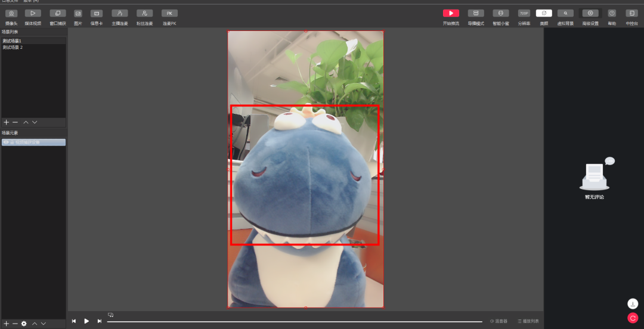The width and height of the screenshot is (644, 329).
Task: Click the media playback progress bar
Action: point(295,322)
